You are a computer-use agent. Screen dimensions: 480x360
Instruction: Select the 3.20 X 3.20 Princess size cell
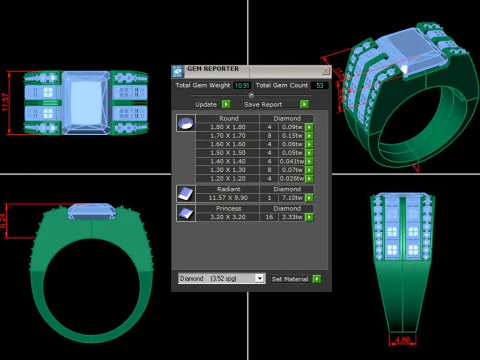[228, 217]
